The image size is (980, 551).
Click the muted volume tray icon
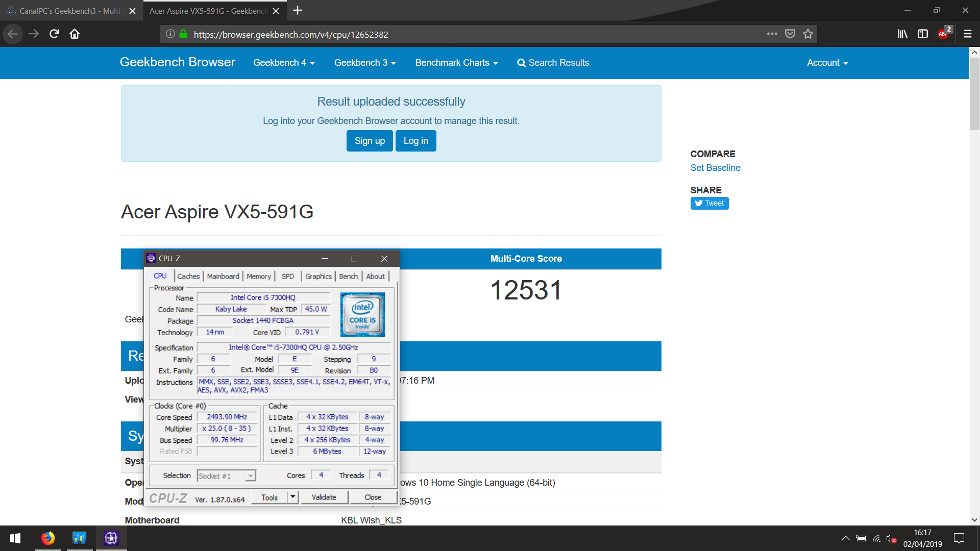coord(892,538)
